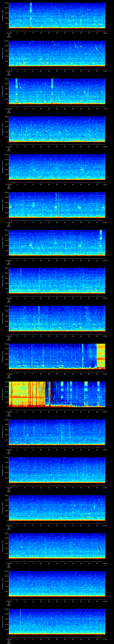
Task: Click the spectrogram panel starting at 15:30:00
Action: click(57, 621)
